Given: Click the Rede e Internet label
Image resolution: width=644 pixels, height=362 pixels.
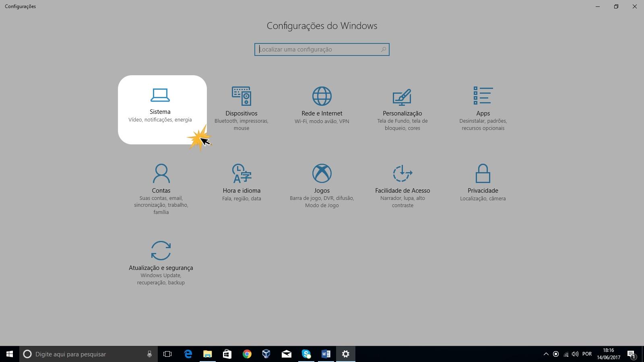Looking at the screenshot, I should click(x=322, y=113).
